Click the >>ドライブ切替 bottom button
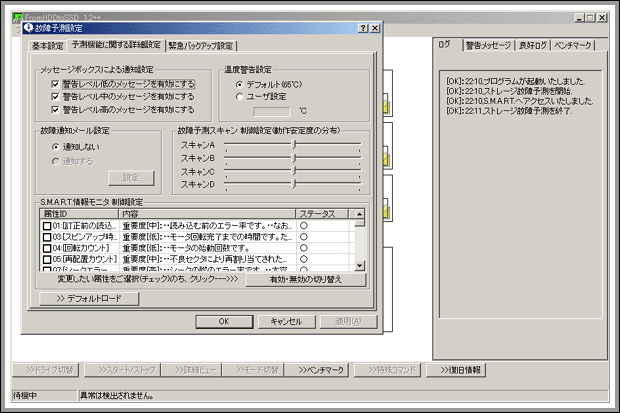620x413 pixels. [x=46, y=370]
